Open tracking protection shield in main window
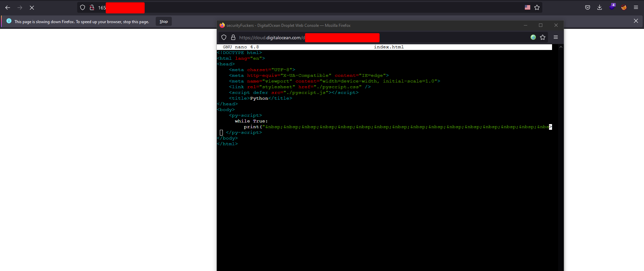This screenshot has height=271, width=644. click(x=83, y=7)
